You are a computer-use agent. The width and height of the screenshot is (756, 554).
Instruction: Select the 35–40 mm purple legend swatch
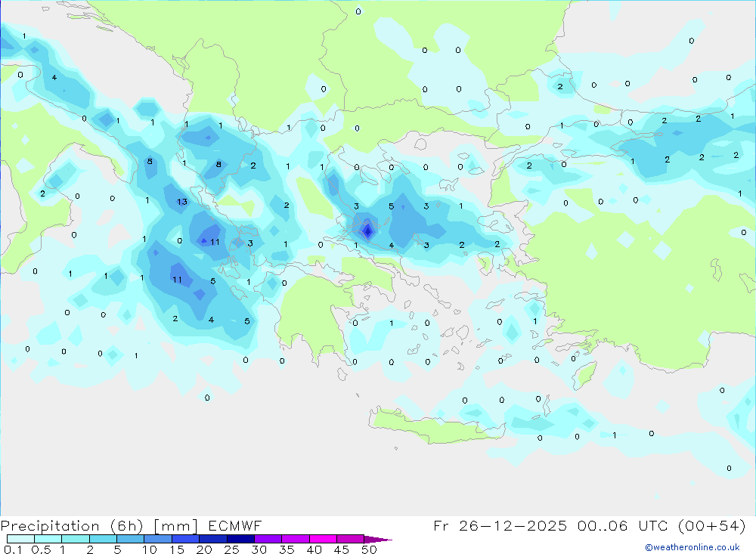coord(296,539)
